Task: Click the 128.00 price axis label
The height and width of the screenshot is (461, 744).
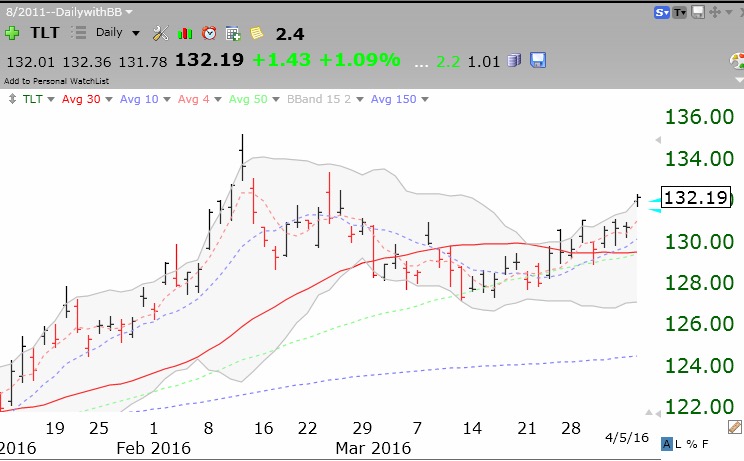Action: [699, 283]
